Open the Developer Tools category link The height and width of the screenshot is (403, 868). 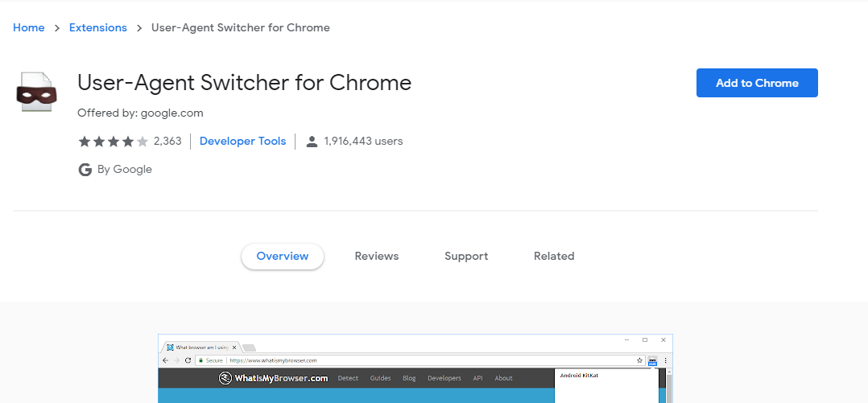(242, 141)
